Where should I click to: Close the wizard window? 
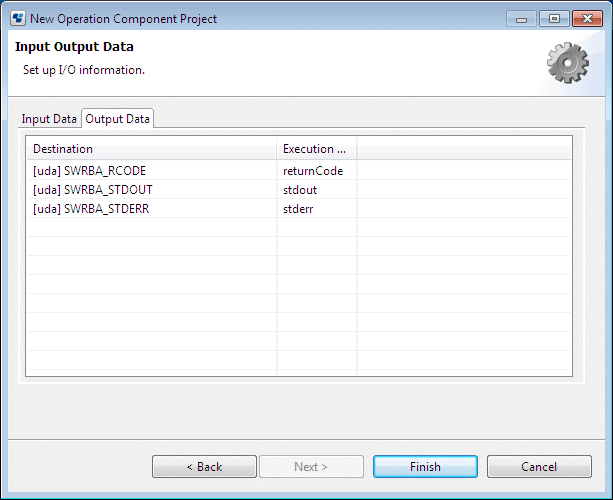pyautogui.click(x=587, y=19)
